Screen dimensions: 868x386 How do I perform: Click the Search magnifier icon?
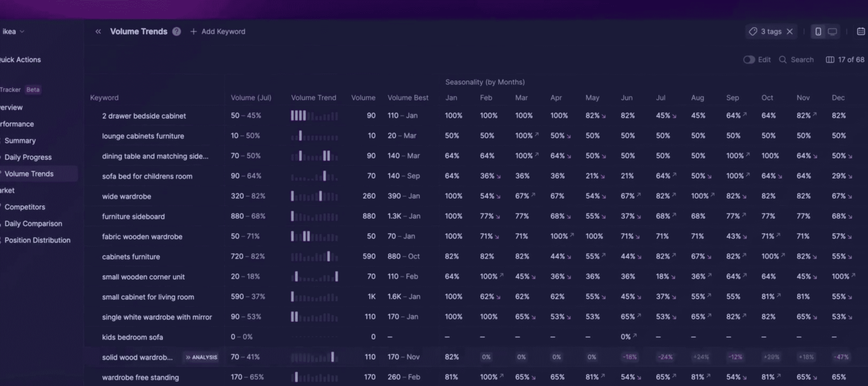pos(783,60)
